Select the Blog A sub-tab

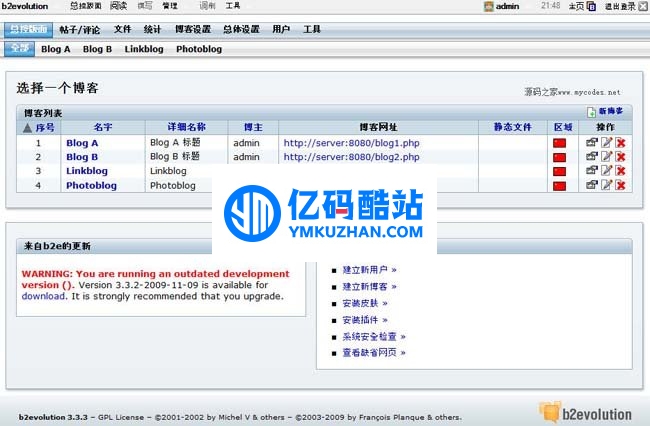(x=56, y=49)
